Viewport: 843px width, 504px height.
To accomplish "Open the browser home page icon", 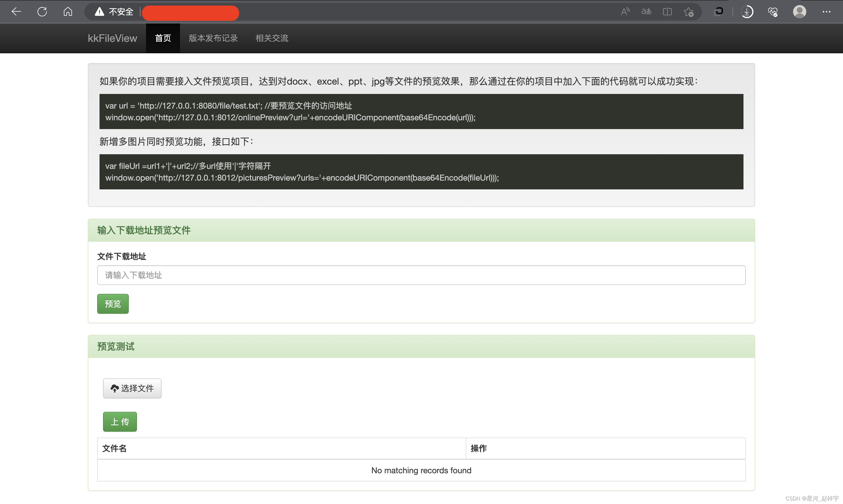I will (x=67, y=11).
